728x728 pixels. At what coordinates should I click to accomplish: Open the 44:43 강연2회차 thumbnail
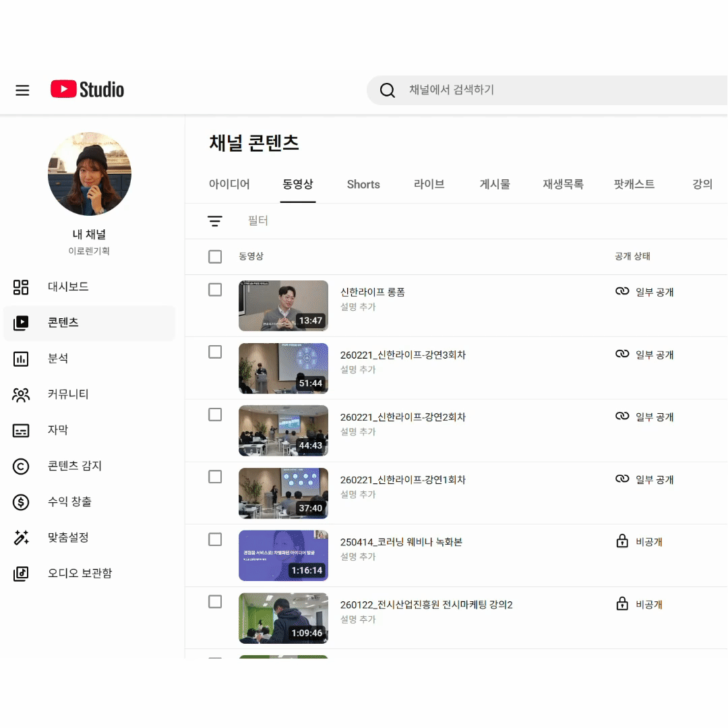click(283, 430)
